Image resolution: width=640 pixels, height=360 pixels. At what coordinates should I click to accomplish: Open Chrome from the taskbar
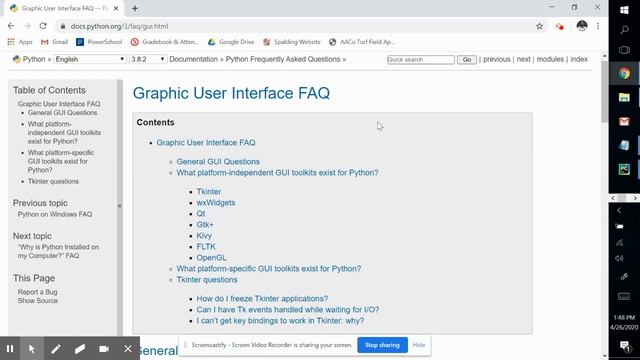[x=624, y=73]
